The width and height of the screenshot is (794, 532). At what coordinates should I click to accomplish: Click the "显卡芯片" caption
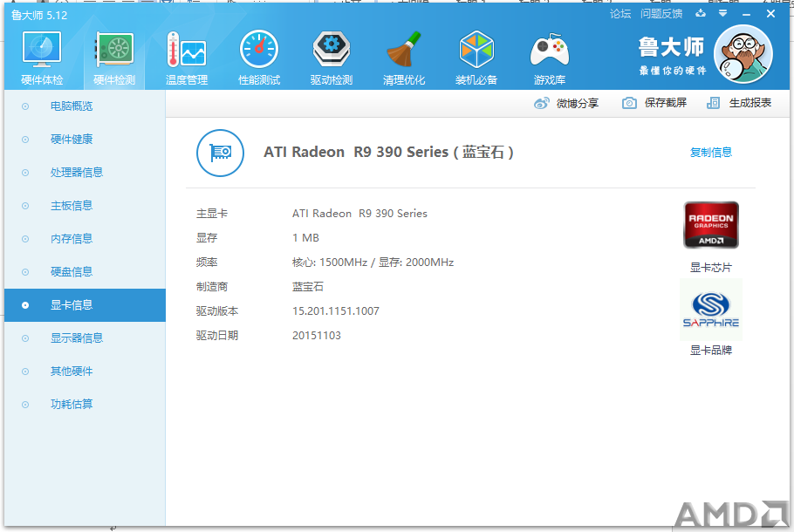tap(711, 268)
